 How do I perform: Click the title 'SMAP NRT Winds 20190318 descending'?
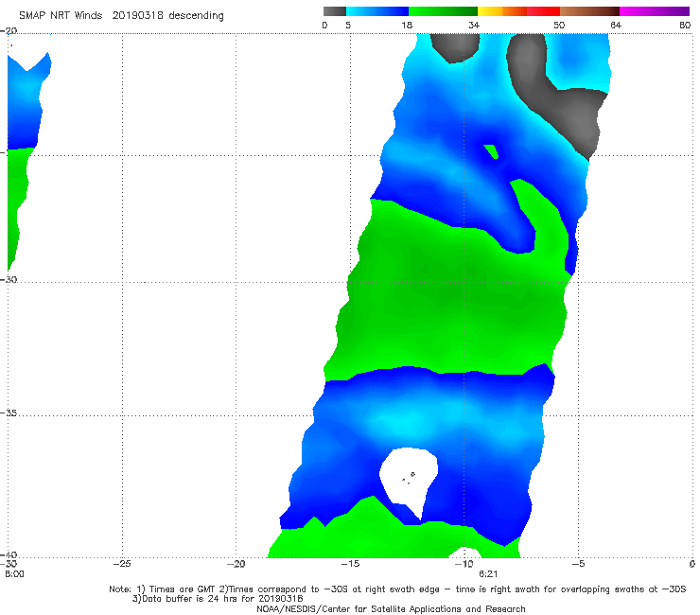coord(121,16)
